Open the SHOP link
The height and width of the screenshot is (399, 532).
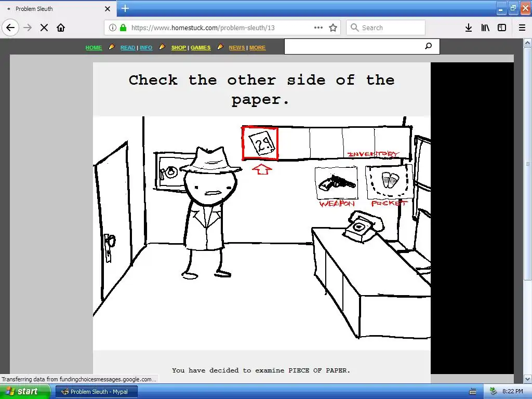coord(179,47)
